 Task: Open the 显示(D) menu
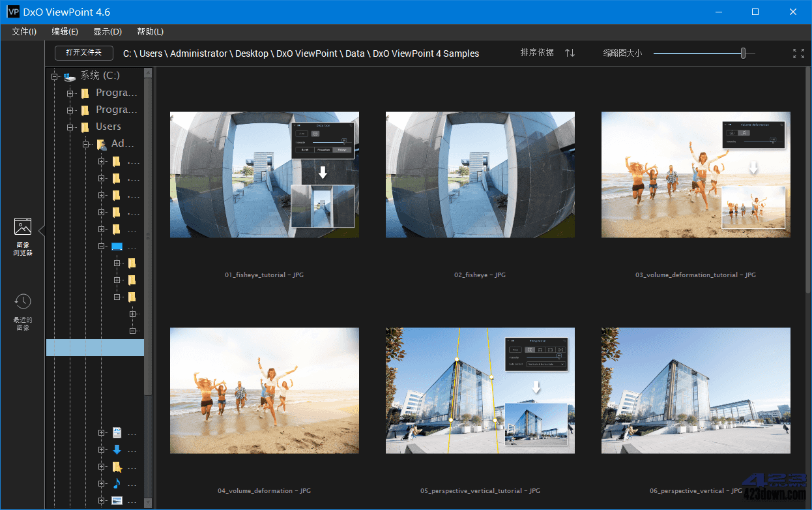[107, 31]
